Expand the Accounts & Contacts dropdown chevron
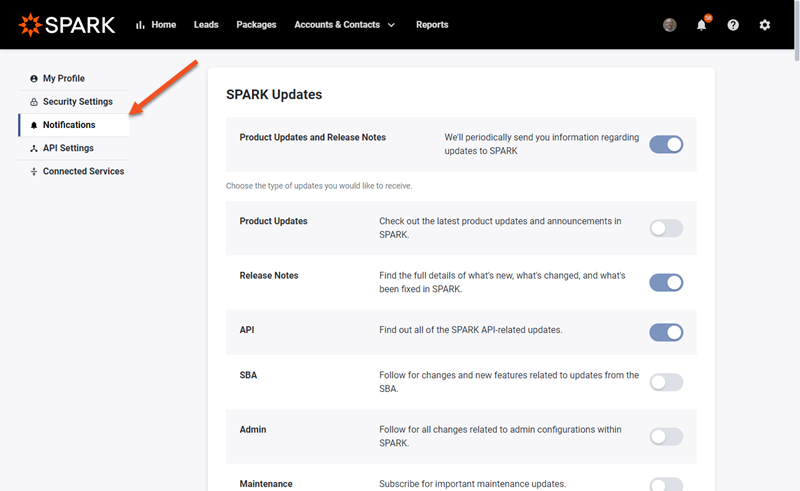This screenshot has height=491, width=800. click(x=391, y=25)
